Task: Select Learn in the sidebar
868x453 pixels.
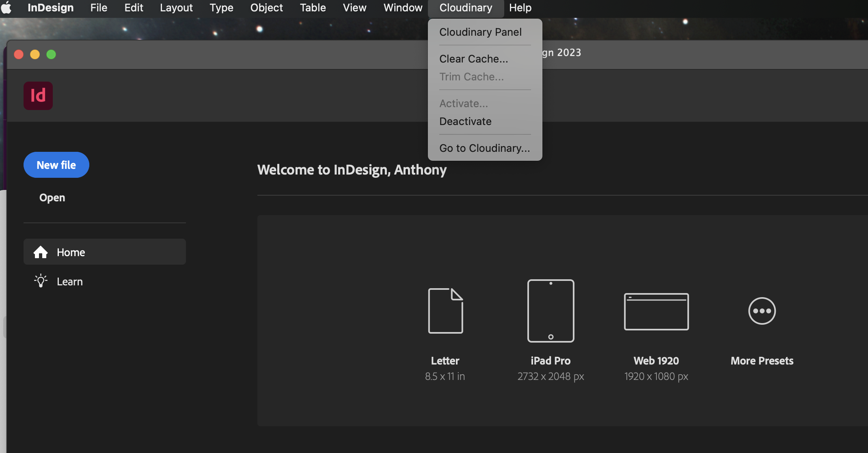Action: click(105, 281)
